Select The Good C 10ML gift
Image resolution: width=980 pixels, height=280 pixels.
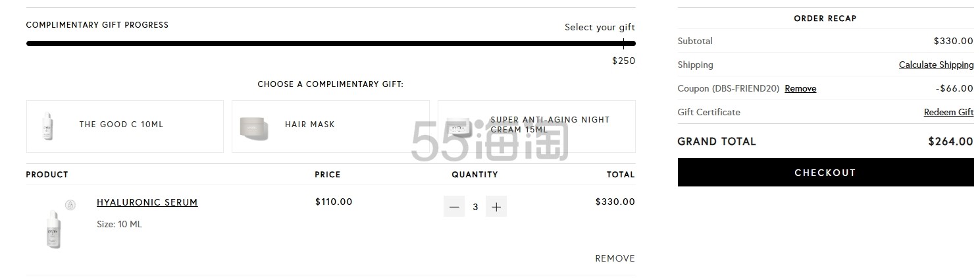[x=125, y=126]
